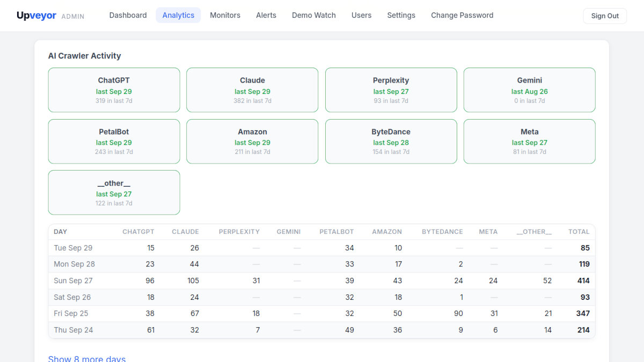Go to the Users page
The image size is (644, 362).
(x=361, y=15)
